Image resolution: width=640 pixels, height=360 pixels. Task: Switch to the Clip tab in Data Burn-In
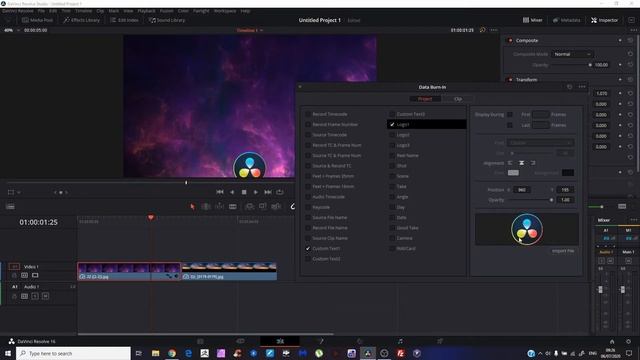pos(458,99)
